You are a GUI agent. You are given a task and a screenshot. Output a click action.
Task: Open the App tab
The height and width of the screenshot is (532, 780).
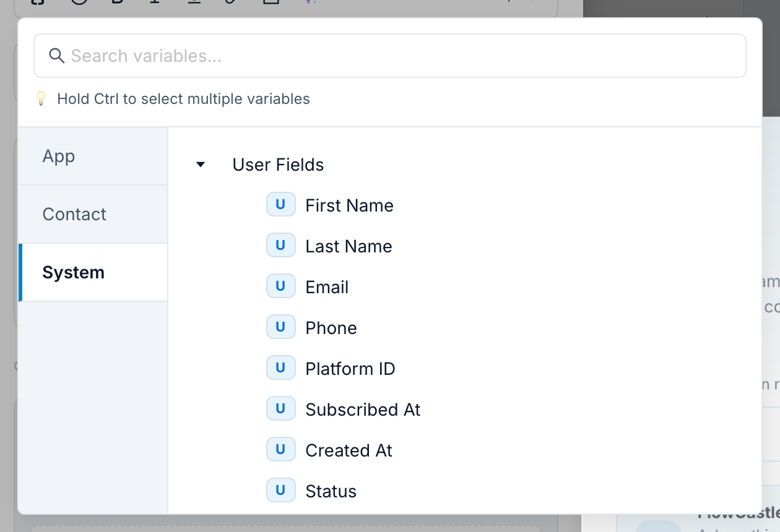(93, 156)
